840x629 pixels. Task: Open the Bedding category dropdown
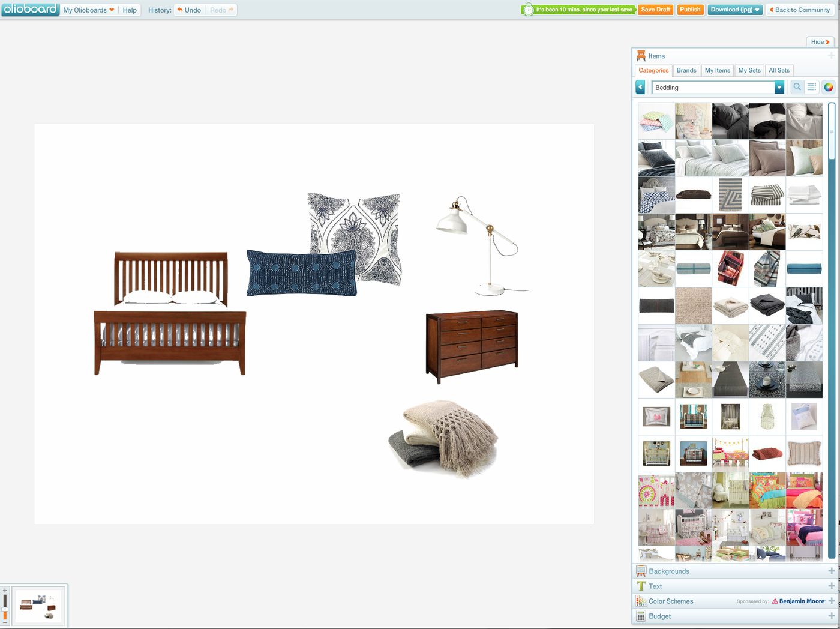tap(718, 88)
